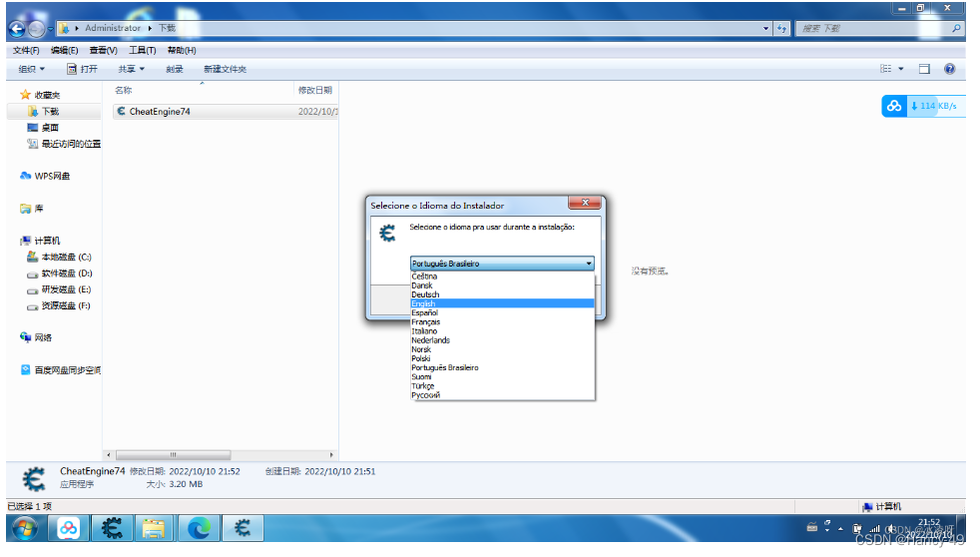Open File Explorer from the taskbar
980x557 pixels.
click(x=154, y=529)
